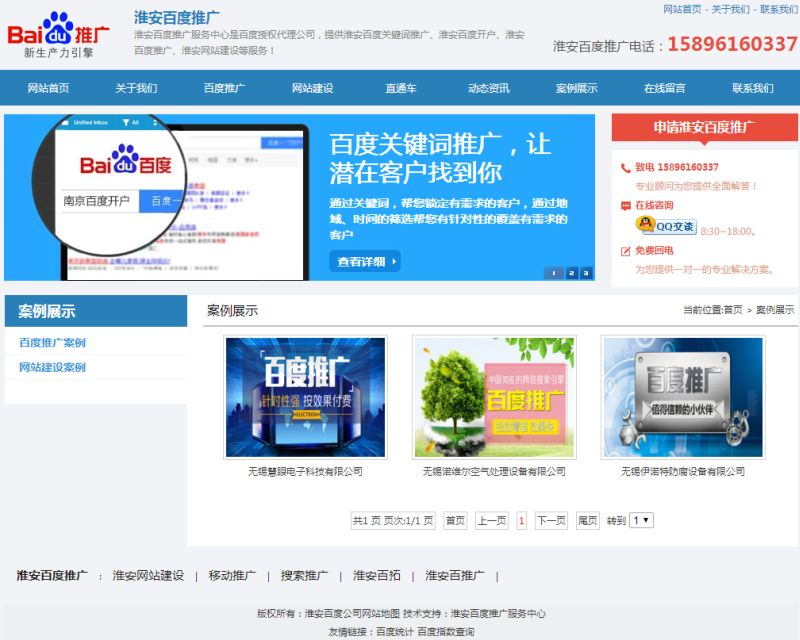This screenshot has height=640, width=800.
Task: Click the 移动推广 footer link
Action: [x=232, y=576]
